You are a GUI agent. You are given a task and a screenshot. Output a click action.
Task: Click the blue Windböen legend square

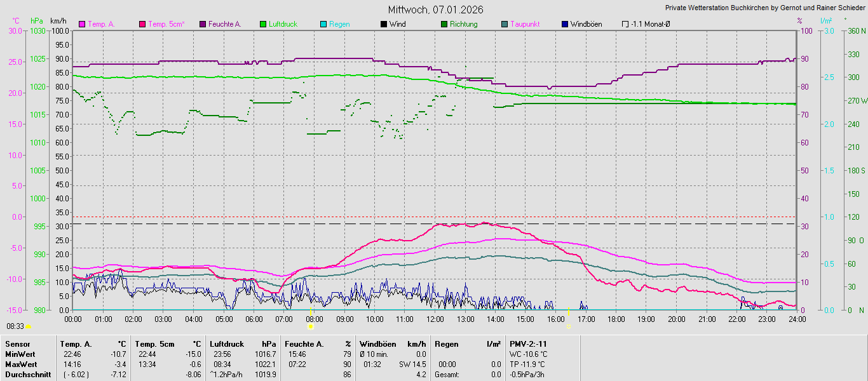coord(565,24)
